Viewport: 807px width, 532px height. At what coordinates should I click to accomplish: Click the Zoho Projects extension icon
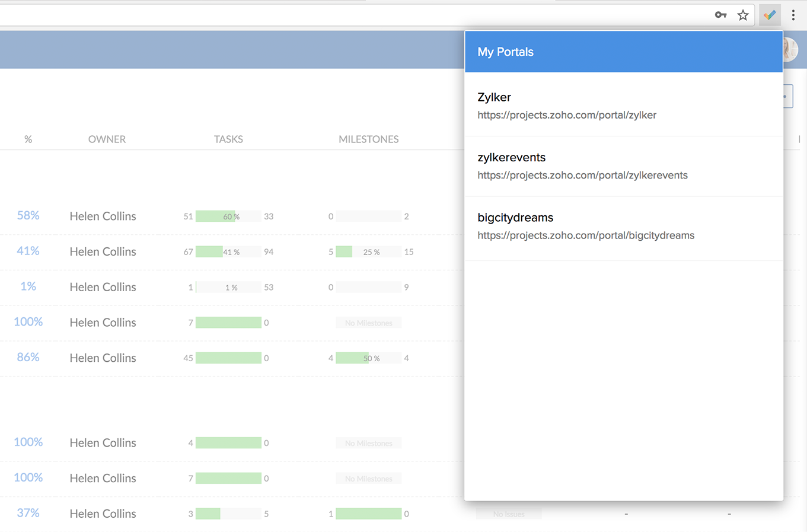[770, 15]
